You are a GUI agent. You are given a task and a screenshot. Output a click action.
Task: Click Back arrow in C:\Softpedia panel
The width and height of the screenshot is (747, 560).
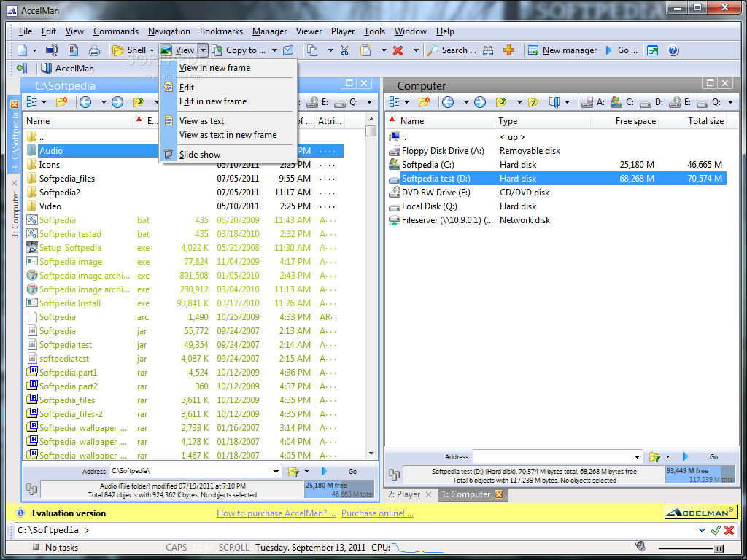(85, 102)
